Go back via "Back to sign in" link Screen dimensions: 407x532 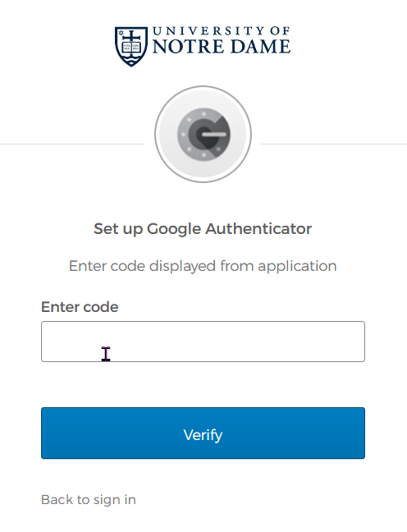[x=89, y=500]
